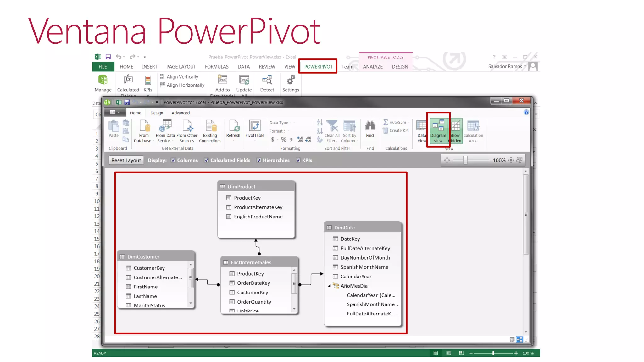Customize Excel quick access toolbar dropdown
The image size is (644, 362).
145,57
